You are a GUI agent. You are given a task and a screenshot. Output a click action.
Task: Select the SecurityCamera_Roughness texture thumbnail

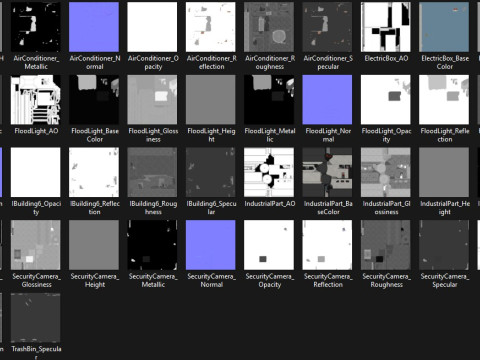(386, 245)
